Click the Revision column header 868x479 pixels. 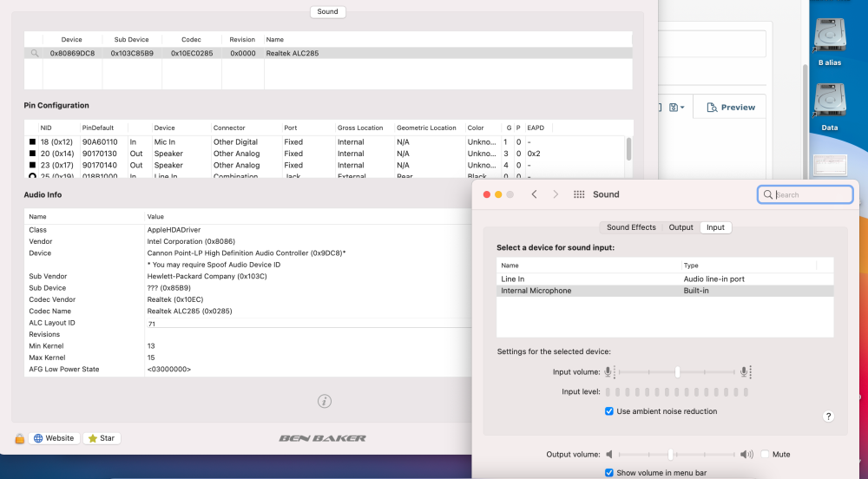242,40
